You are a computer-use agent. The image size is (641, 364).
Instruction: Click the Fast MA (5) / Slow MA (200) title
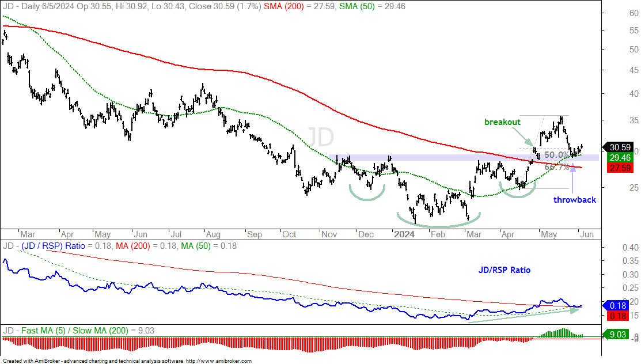(x=78, y=331)
